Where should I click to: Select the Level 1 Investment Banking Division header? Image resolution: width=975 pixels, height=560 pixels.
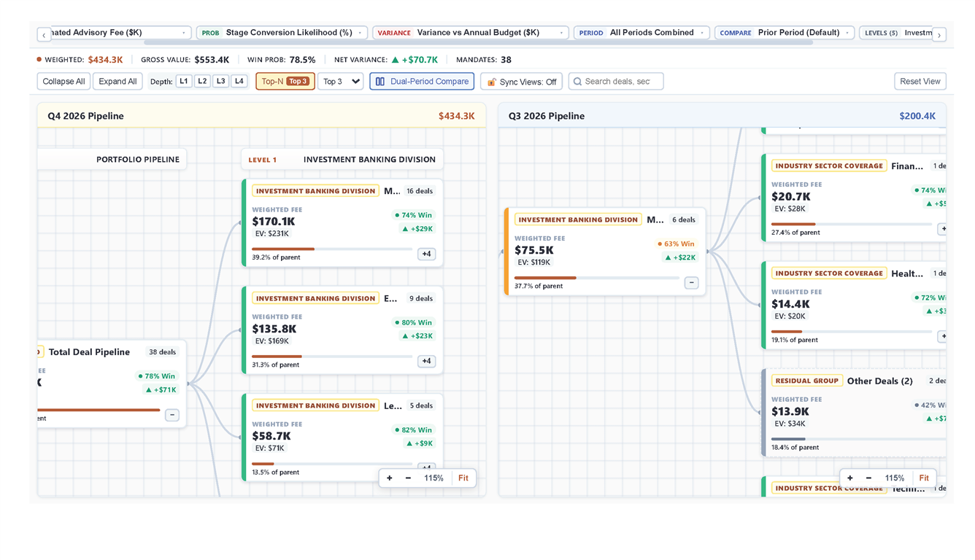pyautogui.click(x=342, y=160)
